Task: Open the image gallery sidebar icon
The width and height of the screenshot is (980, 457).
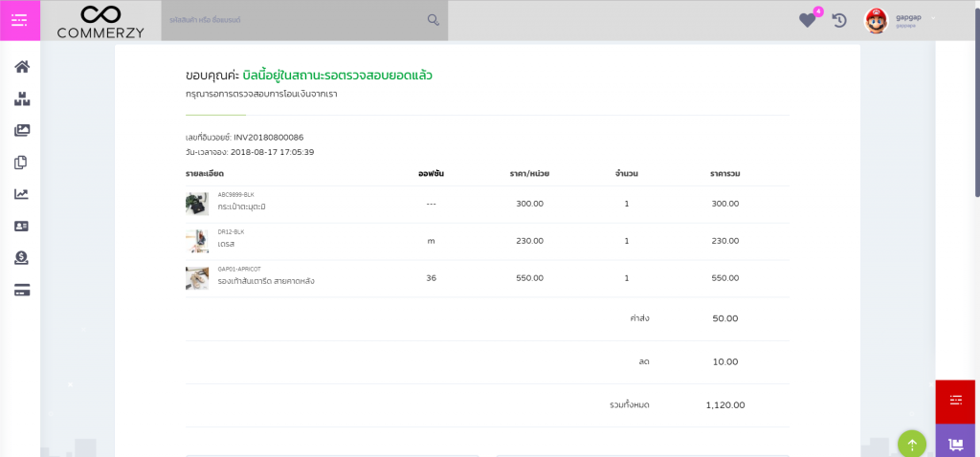Action: click(x=22, y=130)
